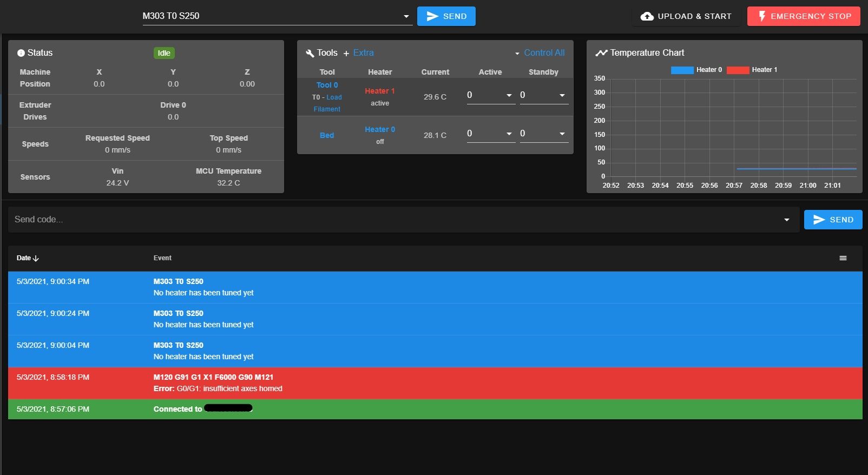The height and width of the screenshot is (475, 868).
Task: Toggle the Date column sort arrow
Action: [x=36, y=259]
